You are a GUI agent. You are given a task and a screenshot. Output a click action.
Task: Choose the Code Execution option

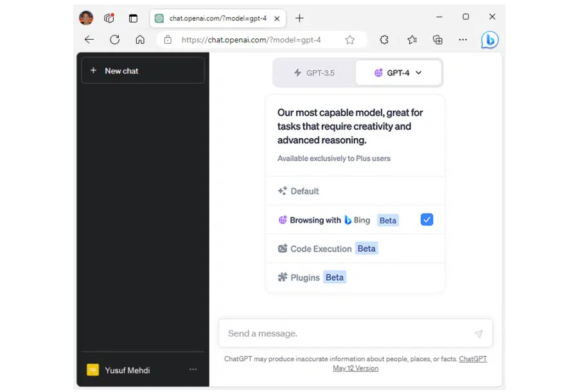tap(355, 249)
